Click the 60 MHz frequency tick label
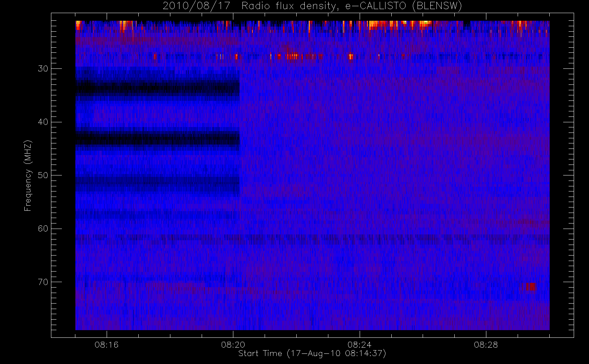This screenshot has width=589, height=364. click(43, 229)
